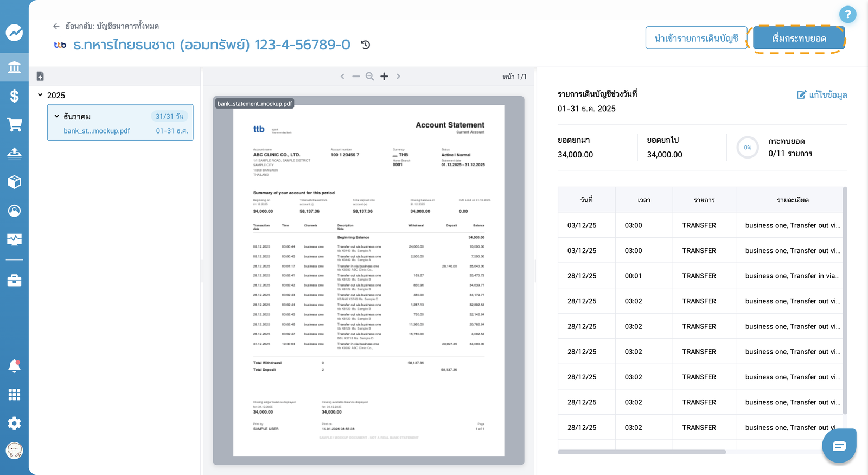The image size is (868, 475).
Task: Select bank_st...mockup.pdf file in tree
Action: pyautogui.click(x=97, y=131)
